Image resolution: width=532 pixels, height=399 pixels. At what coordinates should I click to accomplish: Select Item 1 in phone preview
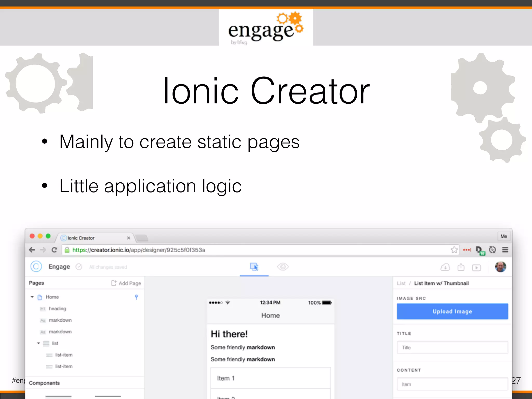click(270, 378)
